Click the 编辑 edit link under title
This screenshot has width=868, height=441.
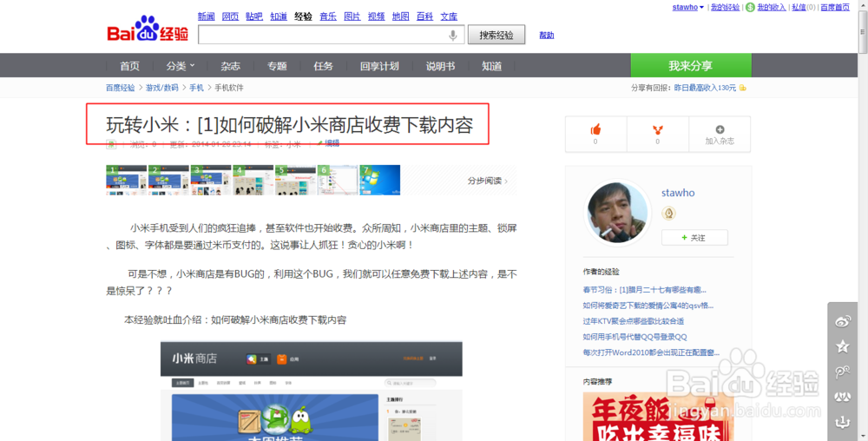[x=332, y=143]
